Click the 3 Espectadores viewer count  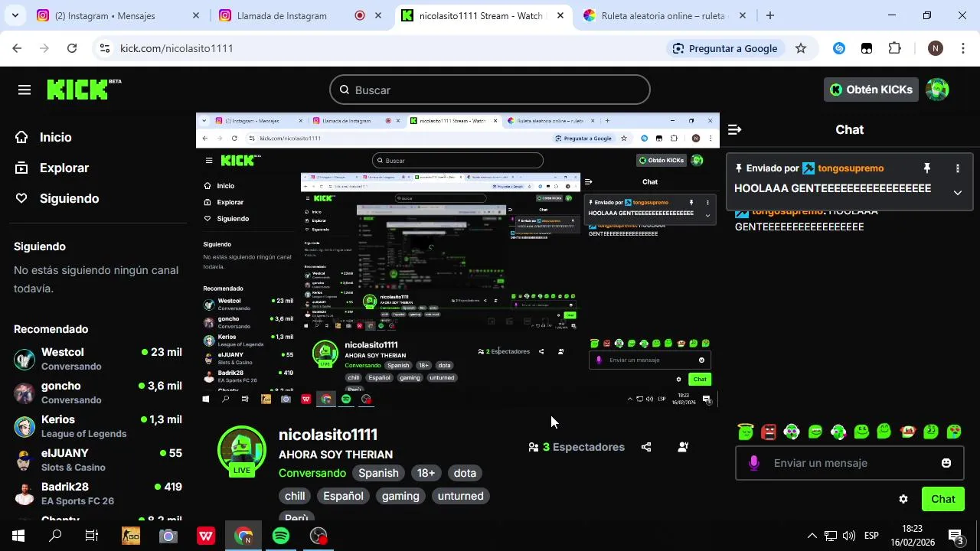[577, 447]
